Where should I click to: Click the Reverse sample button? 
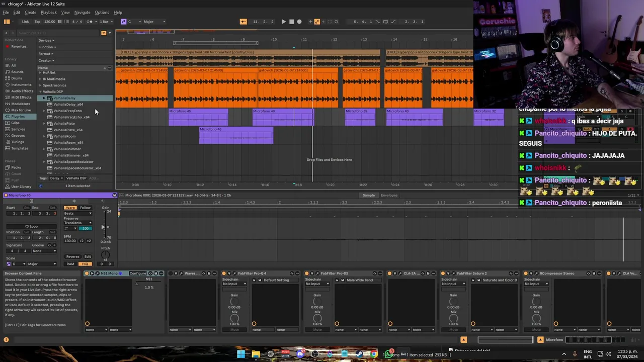point(72,256)
